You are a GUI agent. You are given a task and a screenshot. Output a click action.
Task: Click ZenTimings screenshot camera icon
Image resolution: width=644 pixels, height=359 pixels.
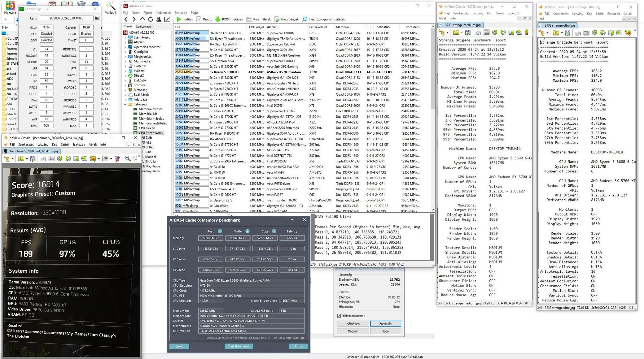pos(97,18)
